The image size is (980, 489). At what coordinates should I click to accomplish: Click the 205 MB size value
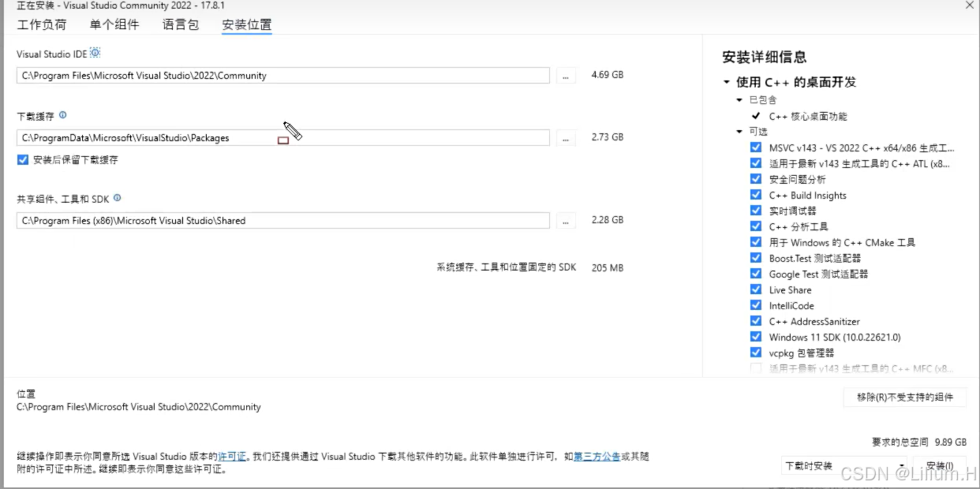point(608,267)
